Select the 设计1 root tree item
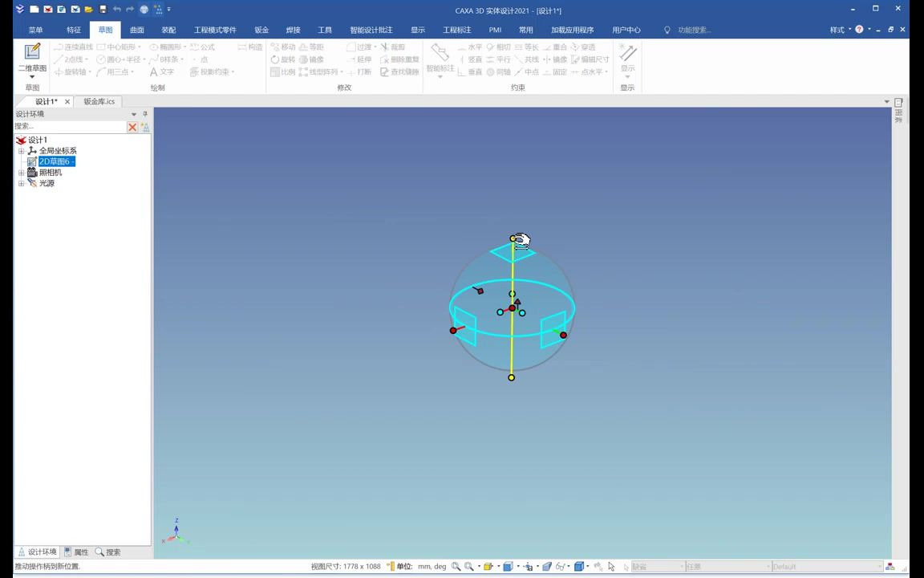The height and width of the screenshot is (578, 924). pos(38,140)
